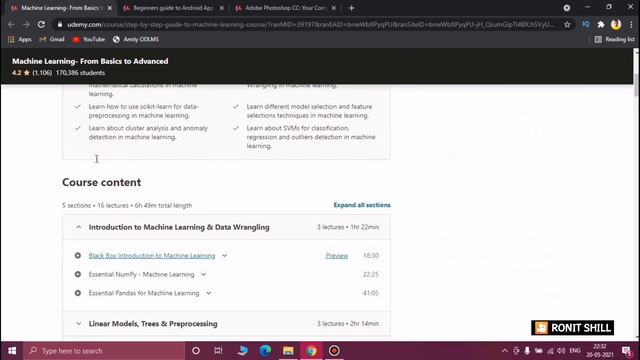Viewport: 640px width, 360px height.
Task: Close the Machine Learning tab
Action: (109, 8)
